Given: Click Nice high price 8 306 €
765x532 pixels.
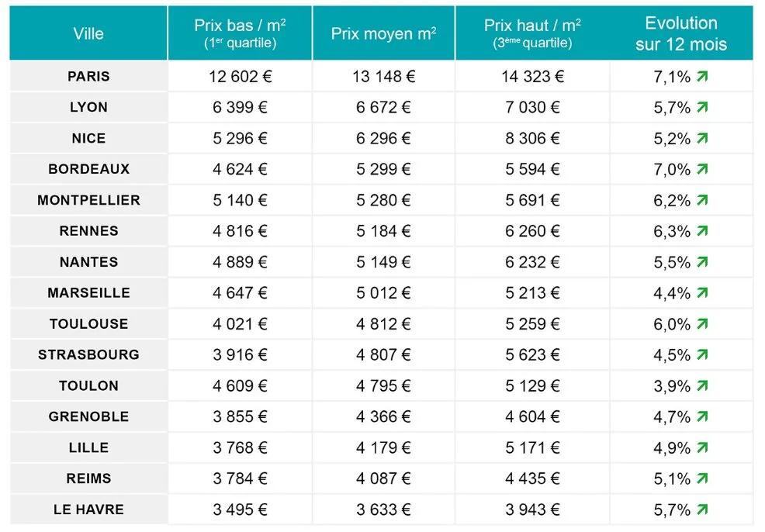Looking at the screenshot, I should click(532, 138).
